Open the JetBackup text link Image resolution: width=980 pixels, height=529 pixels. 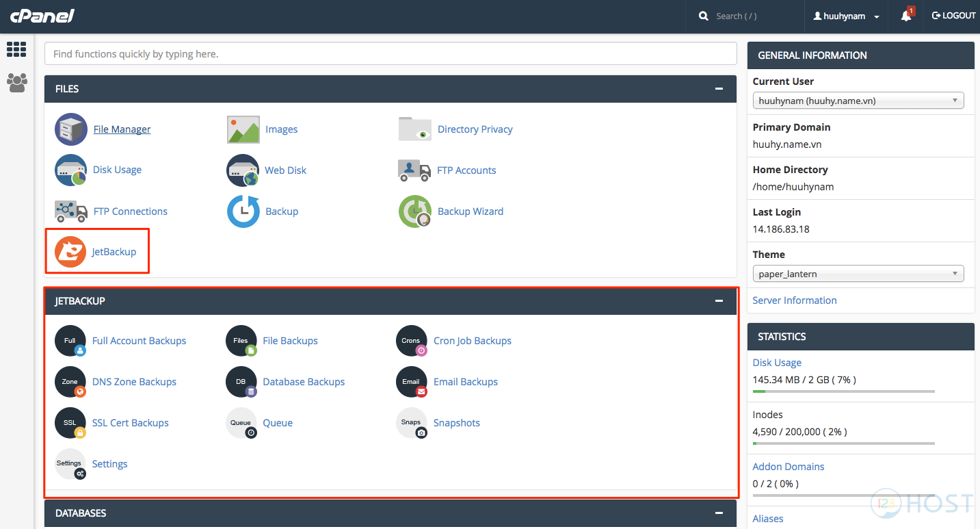[114, 252]
